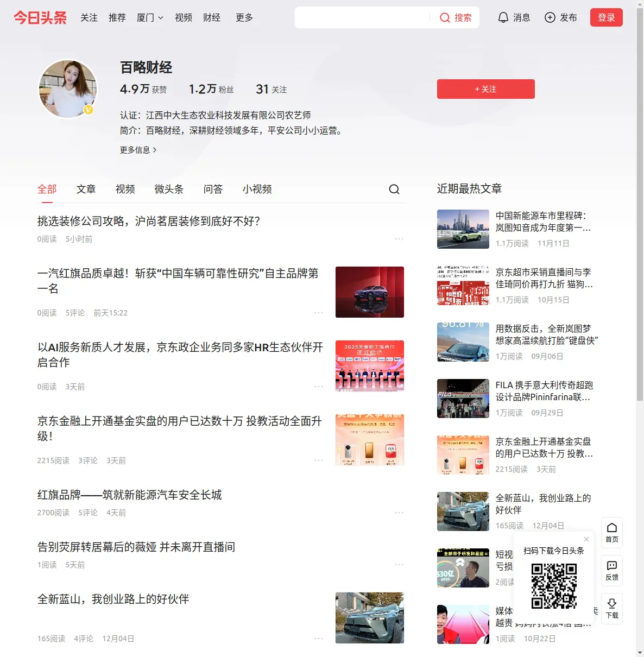Open more options for 全新蓝山 feed post

(319, 639)
